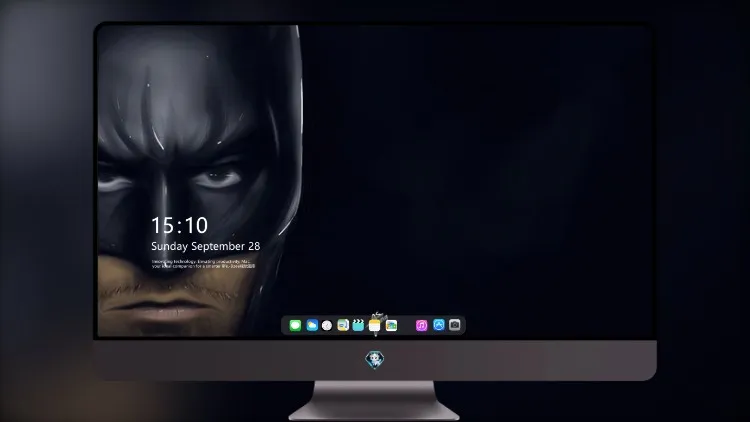Screen dimensions: 750x422
Task: Open the green Messages dock icon
Action: click(295, 325)
